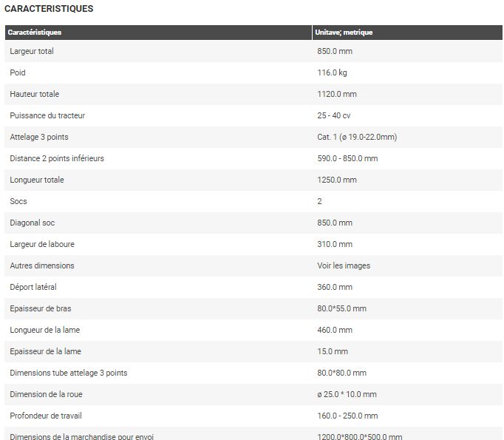Select the Largeur total row label
The width and height of the screenshot is (504, 440).
coord(32,51)
